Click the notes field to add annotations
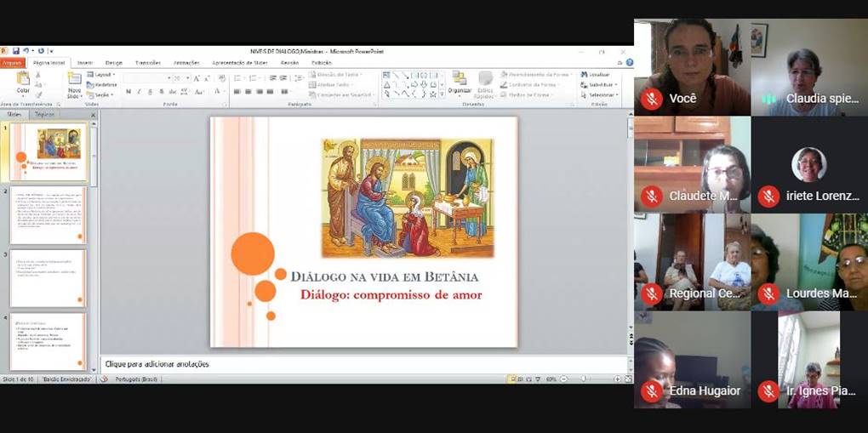 (x=364, y=364)
